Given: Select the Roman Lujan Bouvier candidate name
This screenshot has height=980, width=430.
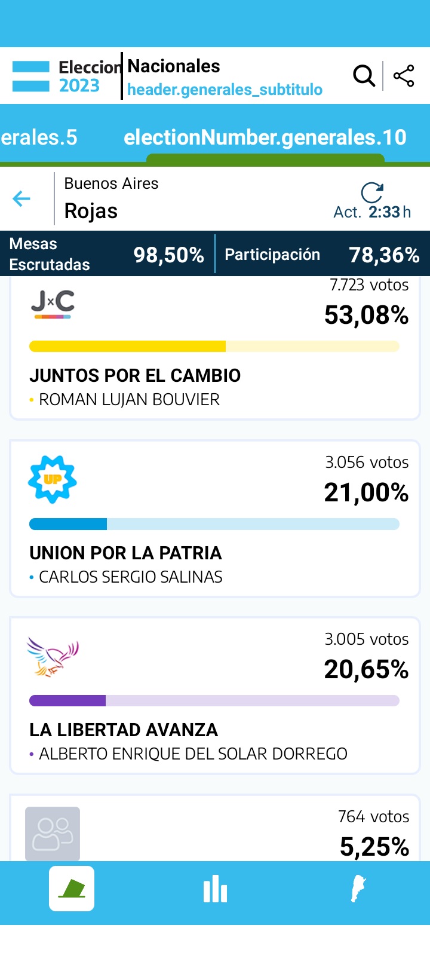Looking at the screenshot, I should tap(129, 399).
